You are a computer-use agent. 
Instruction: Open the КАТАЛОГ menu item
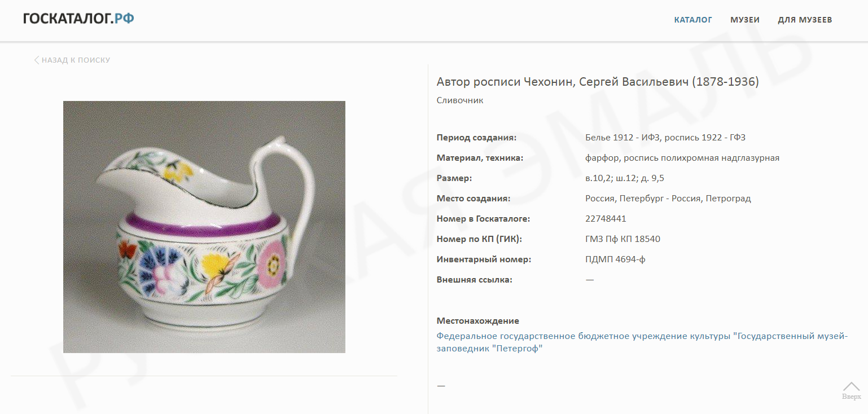(x=693, y=20)
